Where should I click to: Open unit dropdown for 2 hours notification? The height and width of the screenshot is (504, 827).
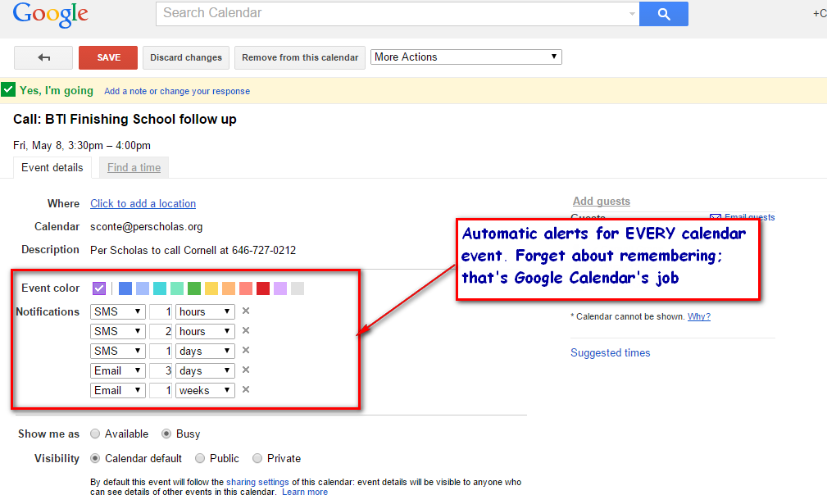click(x=205, y=331)
